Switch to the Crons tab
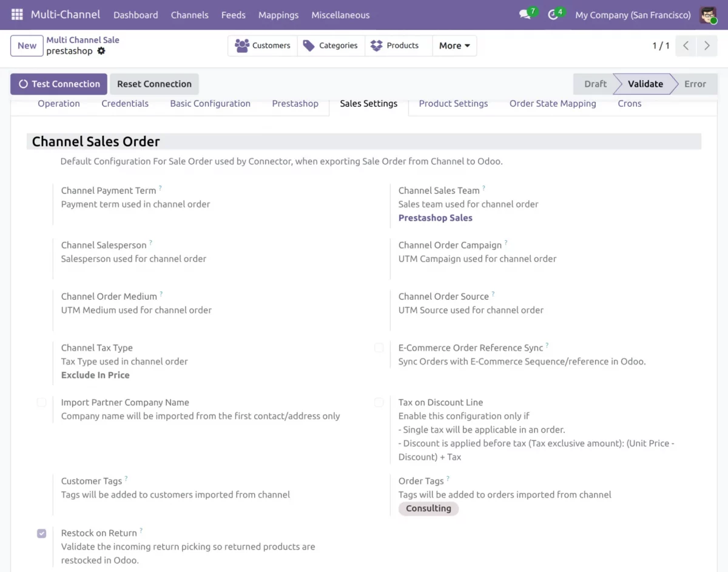 [x=630, y=104]
